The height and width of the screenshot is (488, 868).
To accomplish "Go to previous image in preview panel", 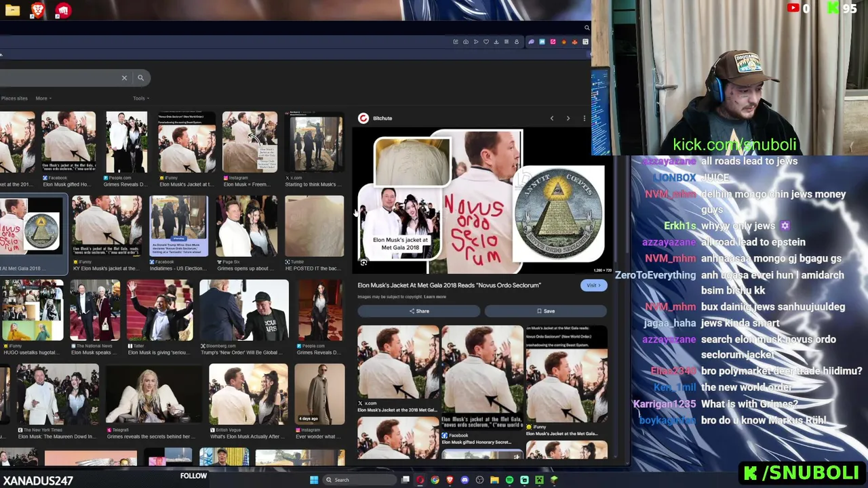I will (552, 119).
